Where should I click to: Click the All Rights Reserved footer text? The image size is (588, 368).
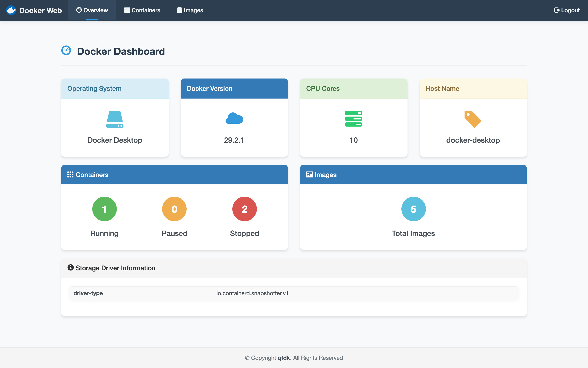pyautogui.click(x=318, y=358)
